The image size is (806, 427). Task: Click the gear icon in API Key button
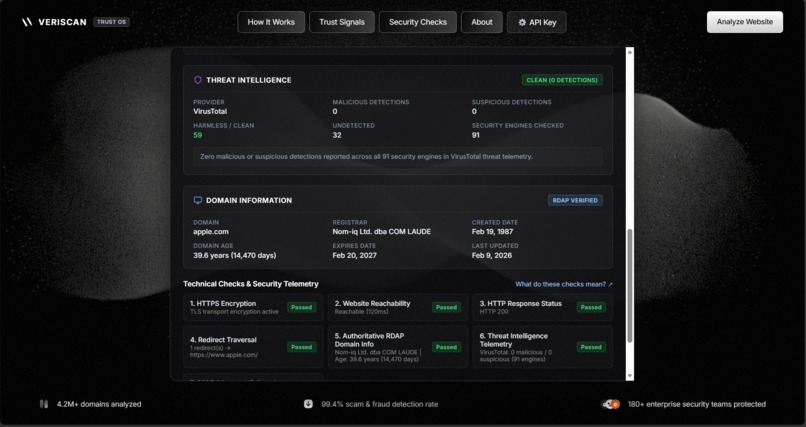[x=522, y=23]
